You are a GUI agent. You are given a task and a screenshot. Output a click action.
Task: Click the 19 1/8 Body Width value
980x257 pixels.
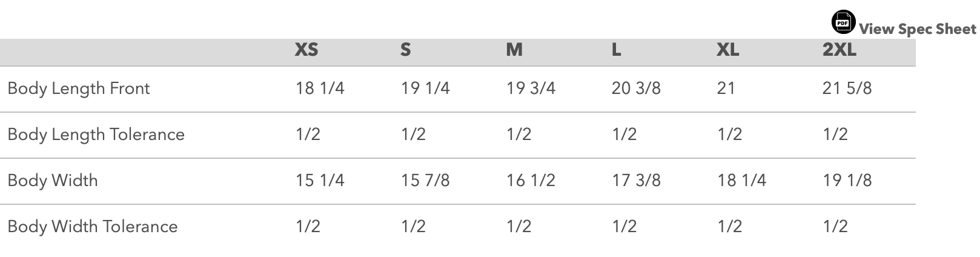tap(847, 180)
